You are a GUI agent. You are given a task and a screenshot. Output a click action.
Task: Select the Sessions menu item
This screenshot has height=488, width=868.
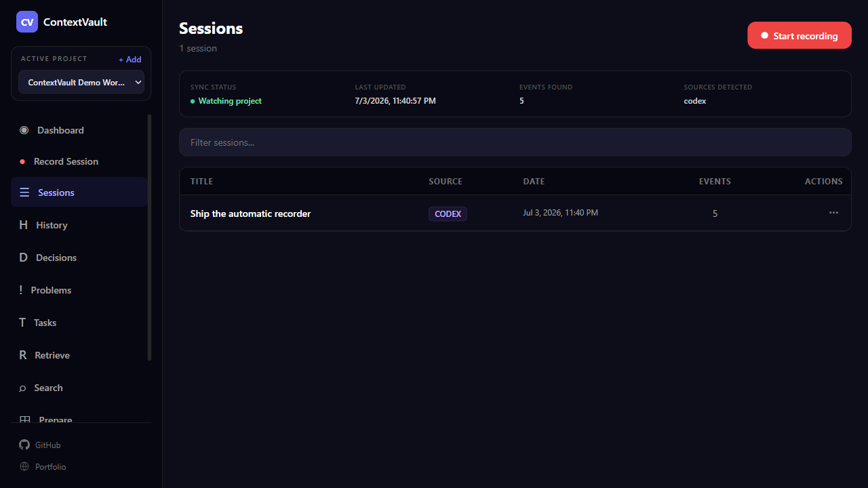[79, 192]
